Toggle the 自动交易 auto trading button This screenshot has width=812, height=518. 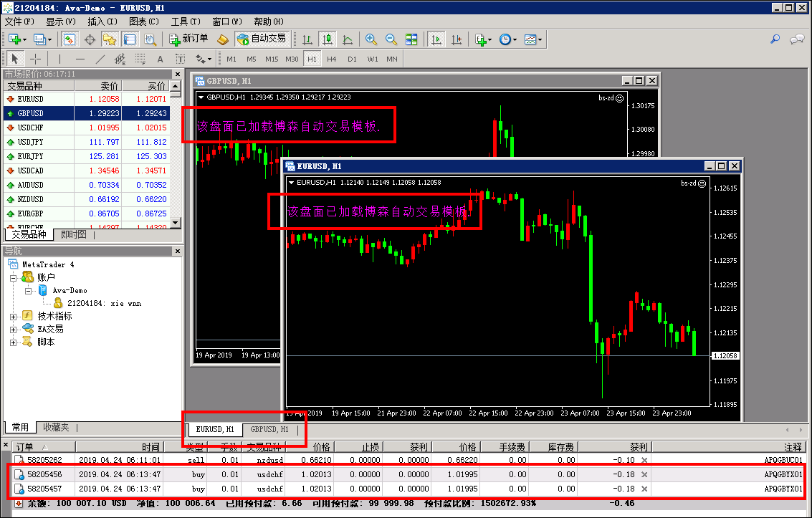[x=262, y=39]
